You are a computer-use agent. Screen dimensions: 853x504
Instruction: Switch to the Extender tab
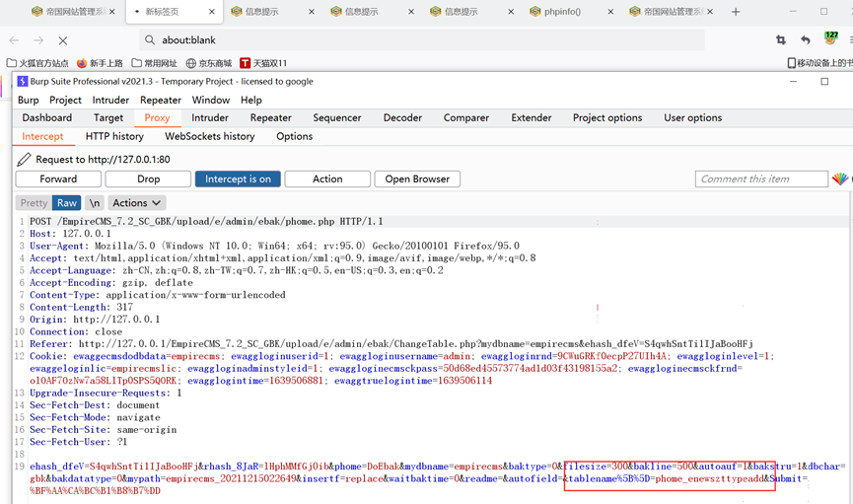point(531,117)
